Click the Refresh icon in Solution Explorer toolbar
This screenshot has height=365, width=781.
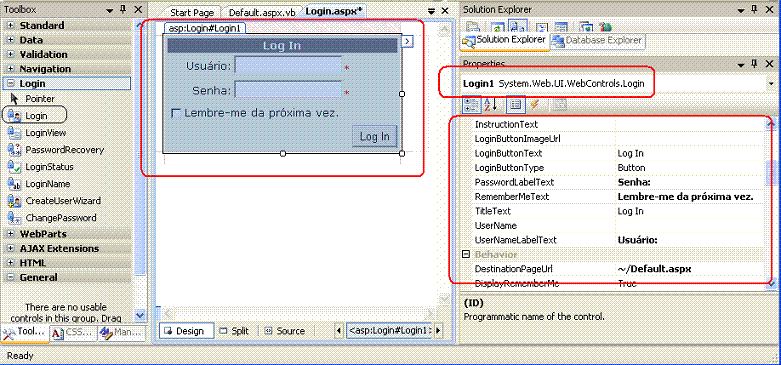click(499, 27)
